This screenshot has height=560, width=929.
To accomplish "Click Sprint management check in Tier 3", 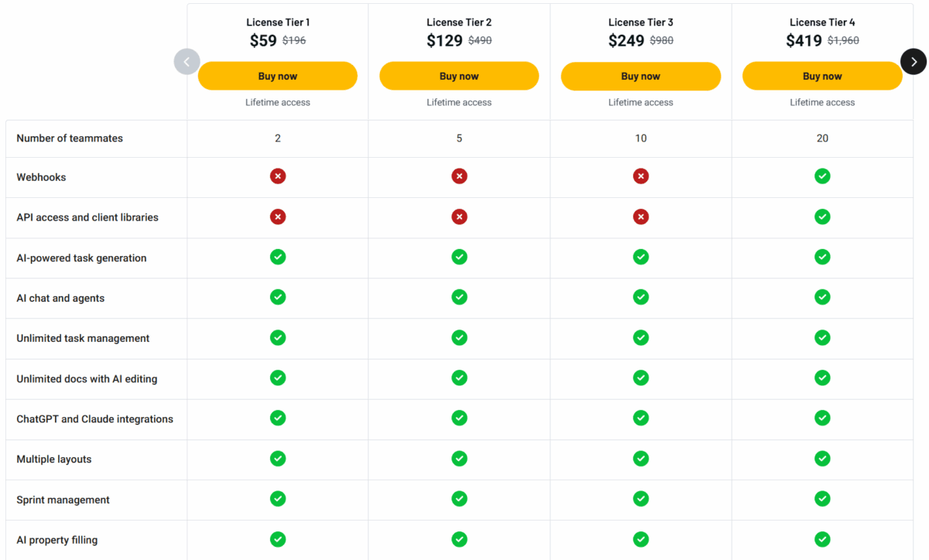I will pos(641,499).
